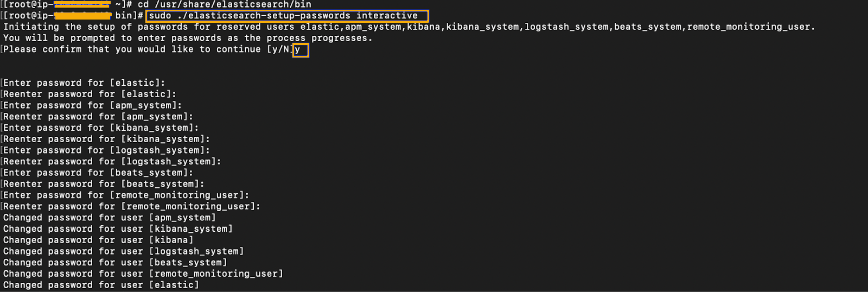Screen dimensions: 868x292
Task: Click the 'Reenter password for [elastic]' prompt
Action: 90,94
